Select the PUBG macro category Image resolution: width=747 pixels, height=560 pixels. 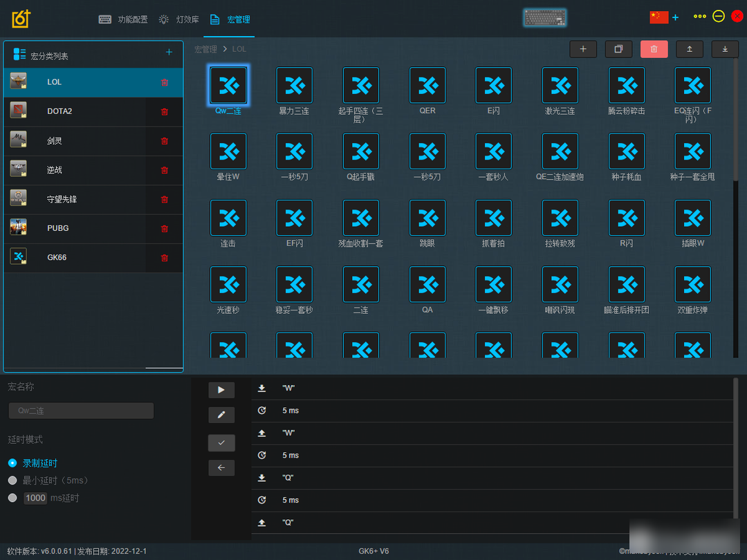pos(93,229)
